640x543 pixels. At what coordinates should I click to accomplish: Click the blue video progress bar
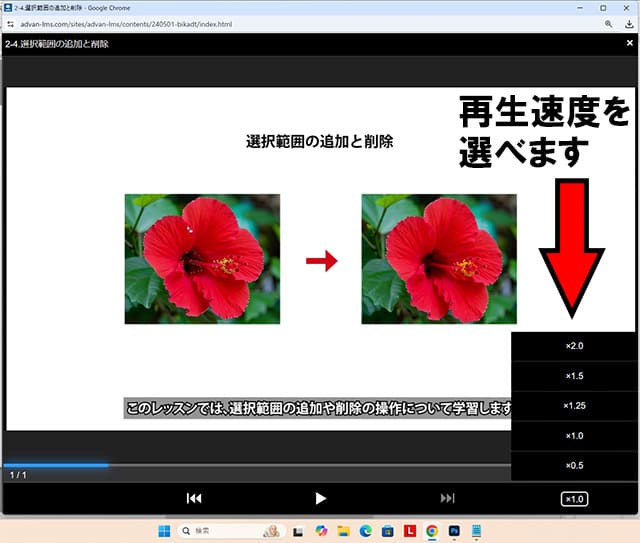coord(56,465)
